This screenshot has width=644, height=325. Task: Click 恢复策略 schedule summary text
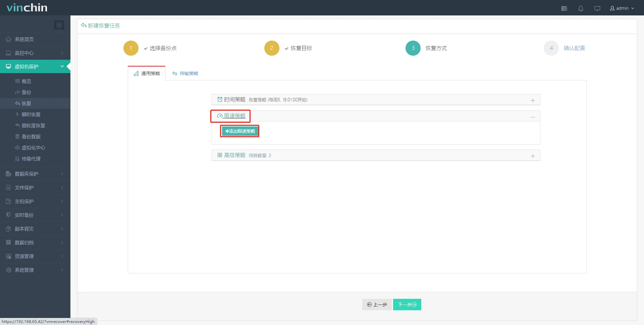[x=278, y=100]
